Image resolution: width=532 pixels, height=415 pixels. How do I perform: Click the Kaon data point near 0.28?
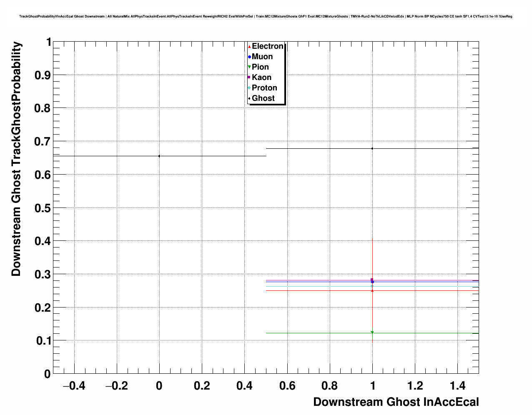(x=372, y=280)
